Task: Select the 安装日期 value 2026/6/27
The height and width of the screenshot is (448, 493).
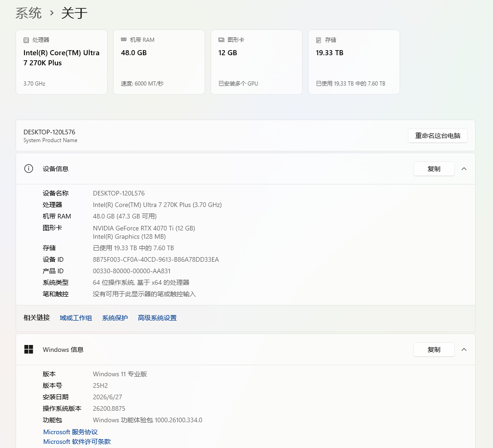Action: click(x=108, y=397)
